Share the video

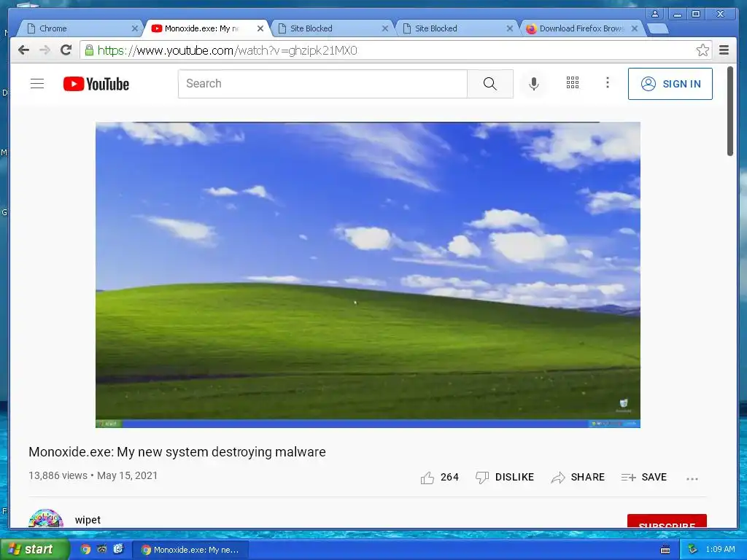click(578, 477)
